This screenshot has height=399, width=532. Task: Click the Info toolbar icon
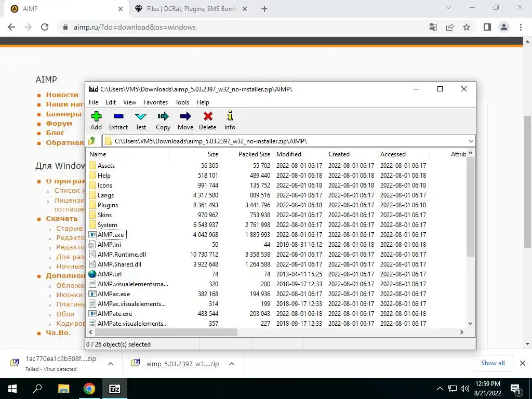[x=230, y=116]
